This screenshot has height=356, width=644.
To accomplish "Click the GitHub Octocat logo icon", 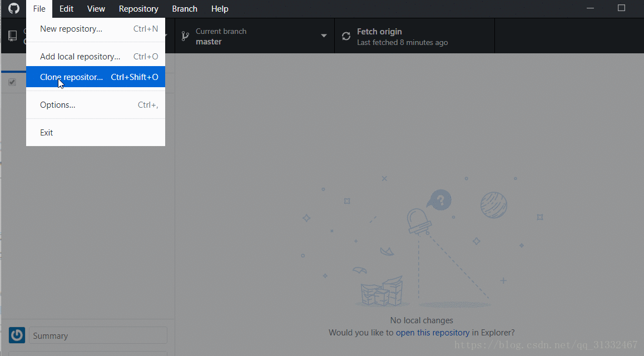I will [14, 9].
